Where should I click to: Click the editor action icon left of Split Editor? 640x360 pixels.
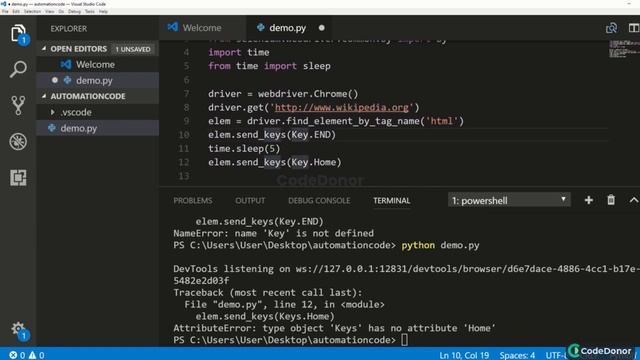point(611,28)
